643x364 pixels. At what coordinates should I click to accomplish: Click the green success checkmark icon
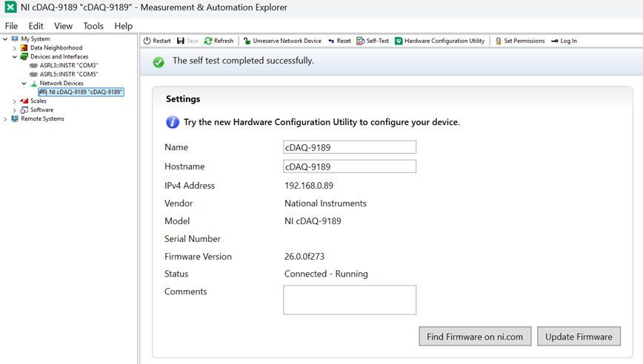(x=159, y=62)
